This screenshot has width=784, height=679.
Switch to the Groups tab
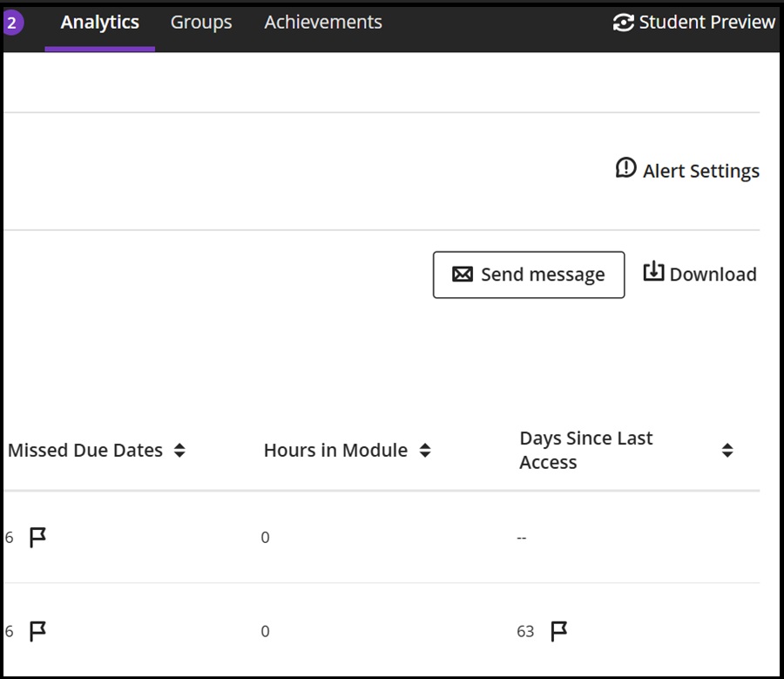pos(201,22)
